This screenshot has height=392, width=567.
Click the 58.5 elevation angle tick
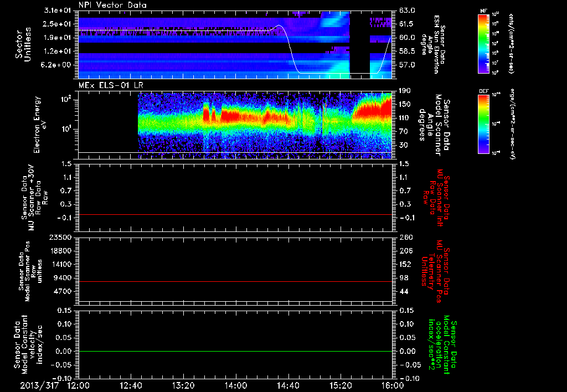pos(407,51)
